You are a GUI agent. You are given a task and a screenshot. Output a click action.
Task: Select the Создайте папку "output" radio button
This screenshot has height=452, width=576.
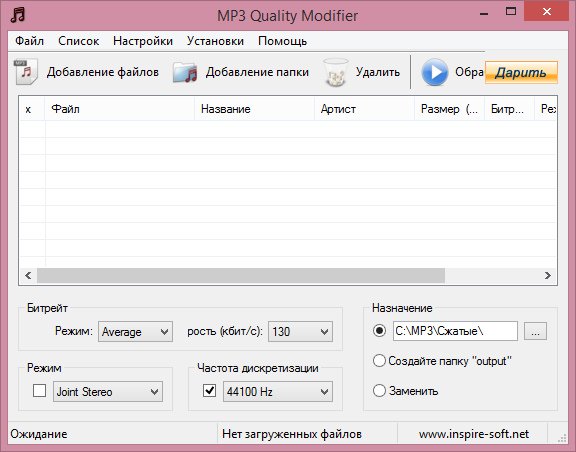(x=379, y=360)
